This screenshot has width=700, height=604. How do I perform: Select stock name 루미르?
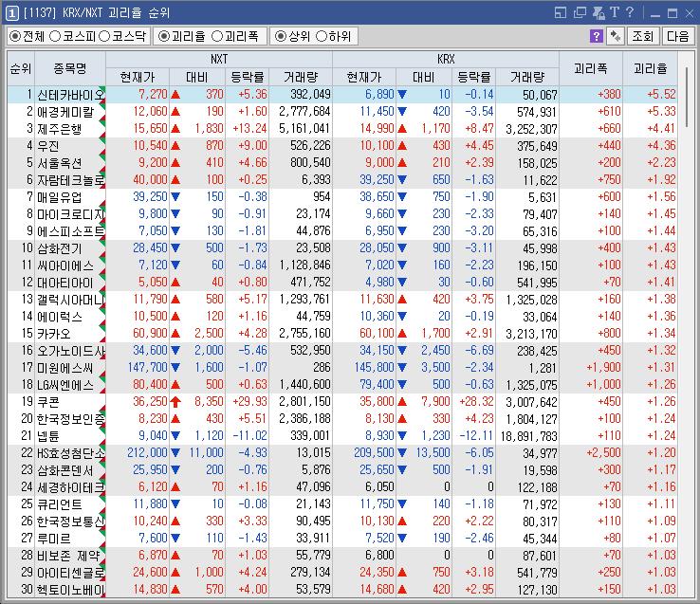pyautogui.click(x=53, y=539)
